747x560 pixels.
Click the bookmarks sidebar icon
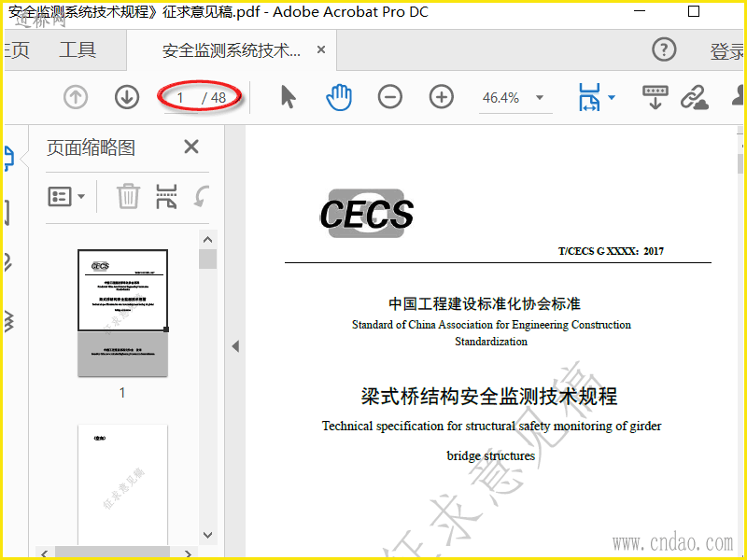pyautogui.click(x=7, y=213)
